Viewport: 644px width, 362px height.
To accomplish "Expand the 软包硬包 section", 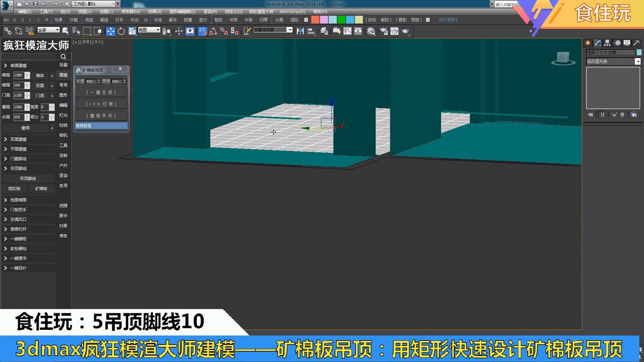I will [28, 249].
